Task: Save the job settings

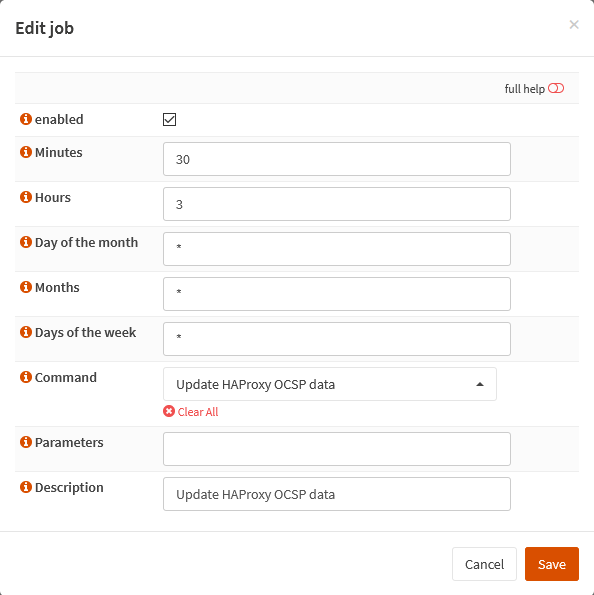Action: click(x=552, y=564)
